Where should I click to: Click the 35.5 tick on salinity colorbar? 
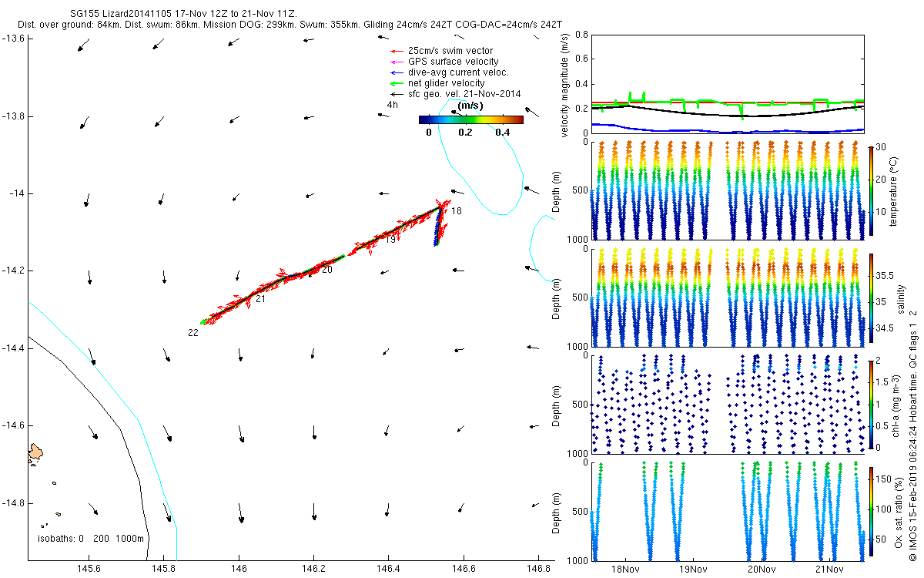coord(886,275)
